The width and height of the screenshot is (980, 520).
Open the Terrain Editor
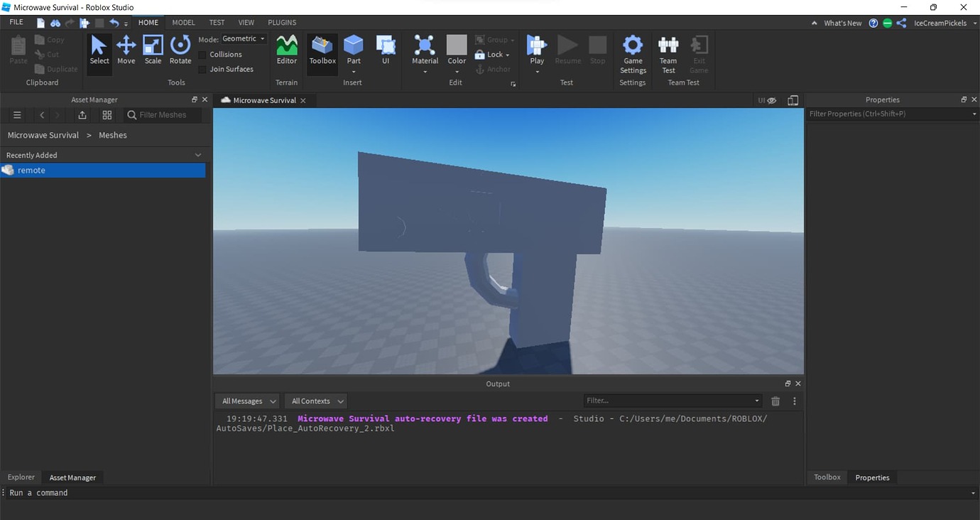point(286,50)
